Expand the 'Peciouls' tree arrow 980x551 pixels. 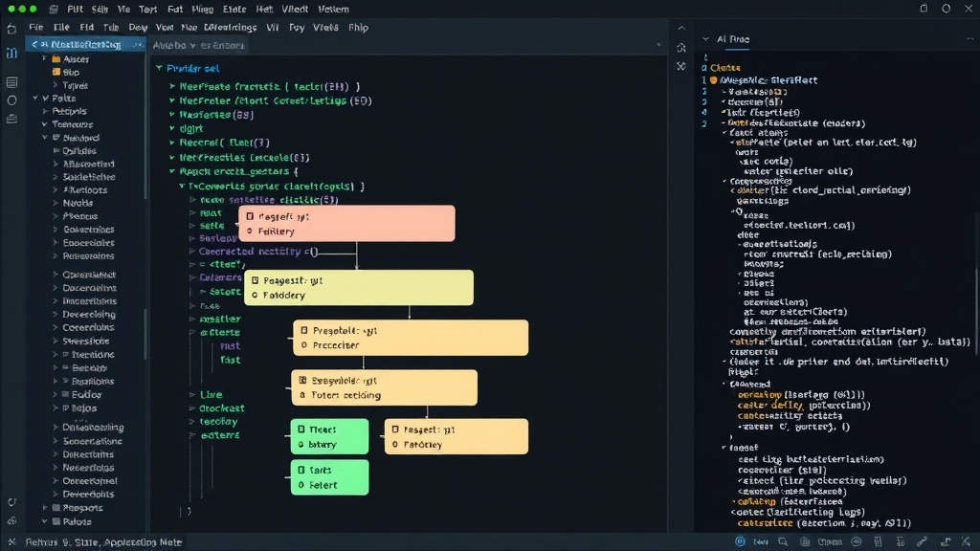[x=45, y=111]
